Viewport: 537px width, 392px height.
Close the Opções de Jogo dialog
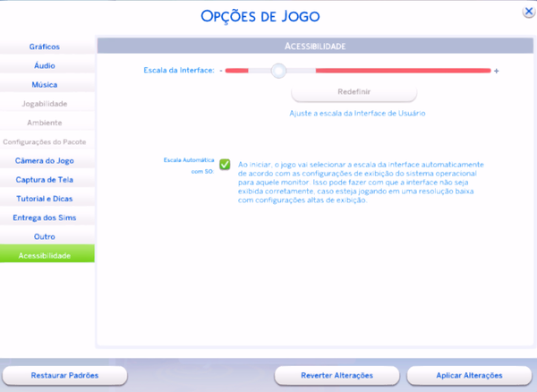click(529, 12)
